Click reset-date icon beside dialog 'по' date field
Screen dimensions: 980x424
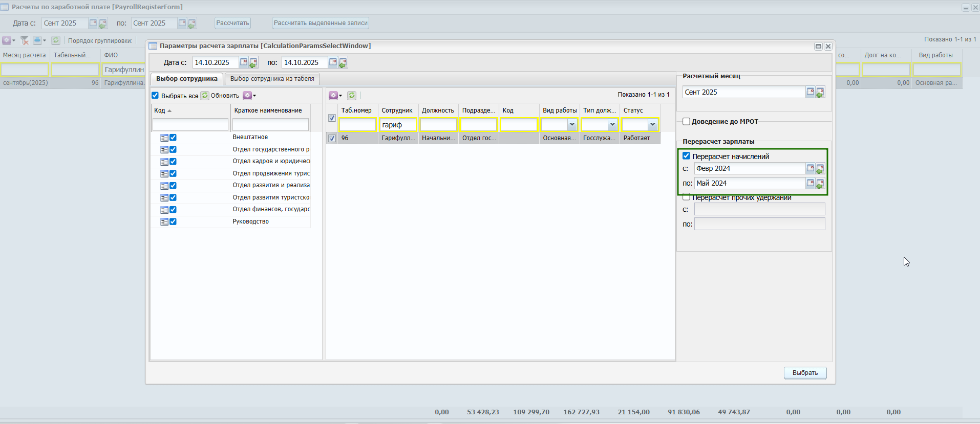click(343, 63)
